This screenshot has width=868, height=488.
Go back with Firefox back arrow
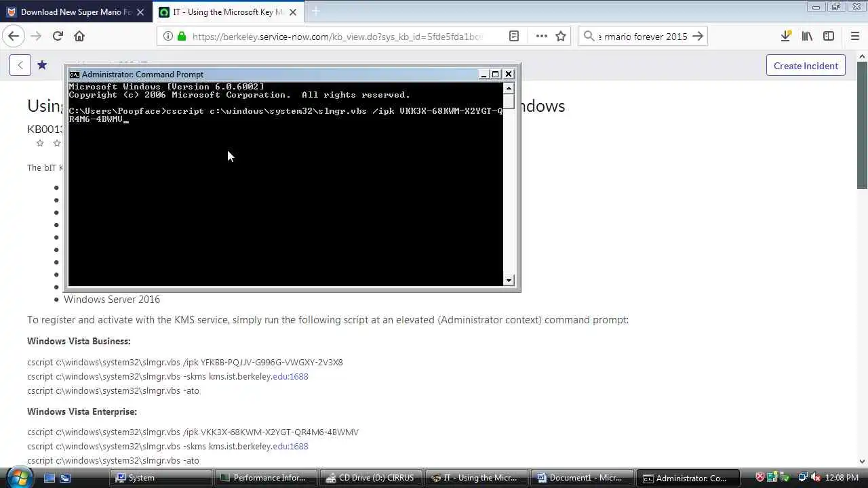[14, 37]
